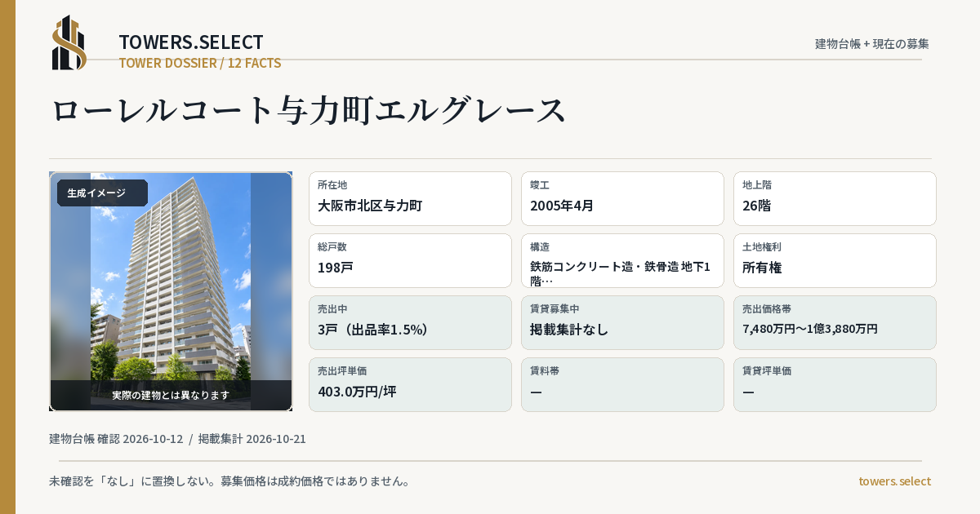This screenshot has height=514, width=980.
Task: Click the TOWERS.SELECT building logo icon
Action: 69,42
